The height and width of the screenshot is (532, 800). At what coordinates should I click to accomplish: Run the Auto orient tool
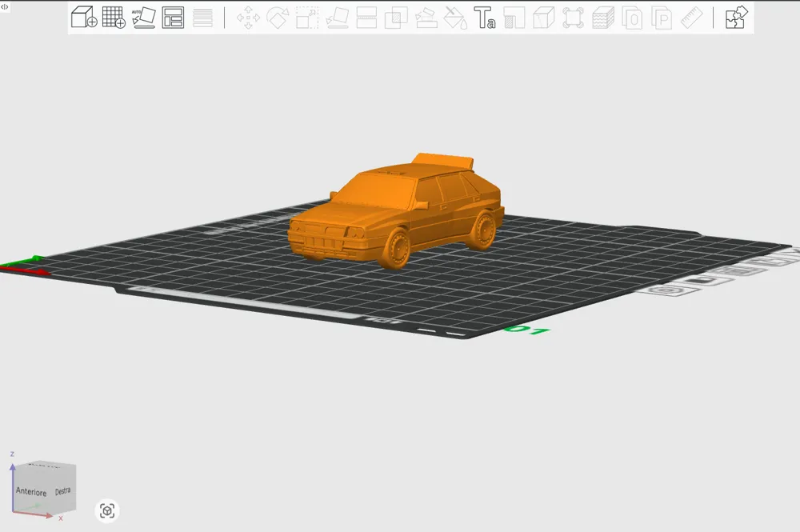[143, 18]
